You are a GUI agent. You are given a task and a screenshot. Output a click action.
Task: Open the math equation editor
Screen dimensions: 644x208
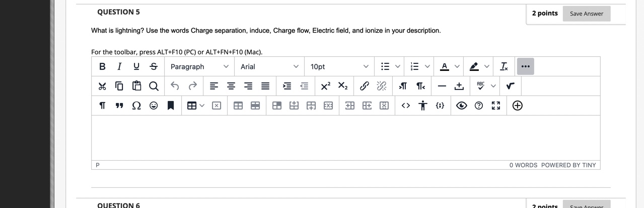click(510, 86)
